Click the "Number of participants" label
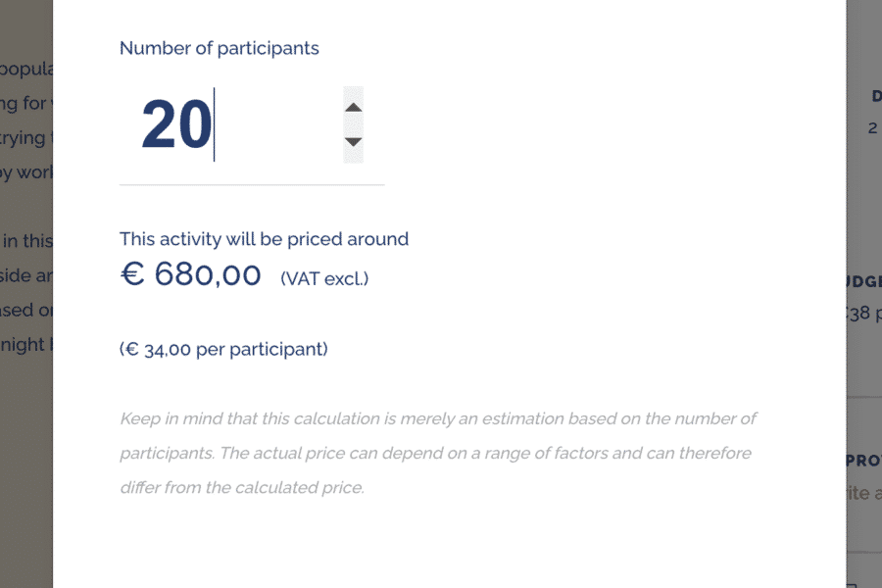The width and height of the screenshot is (882, 588). point(219,48)
